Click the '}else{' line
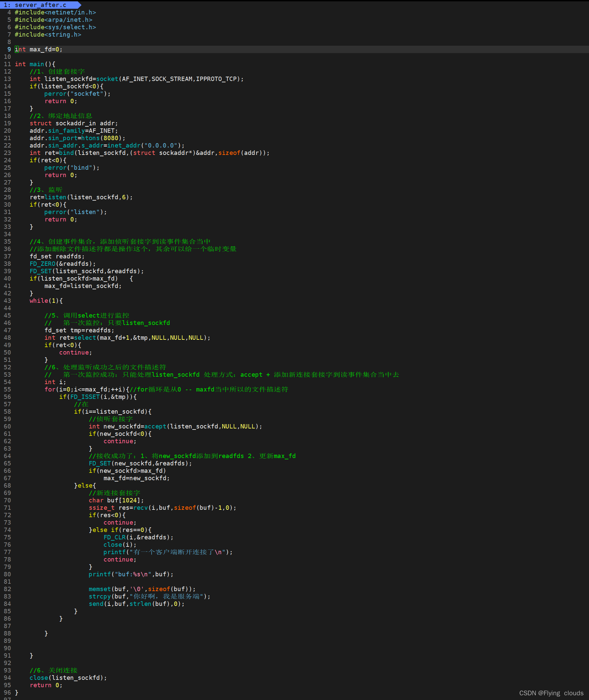589x700 pixels. pos(85,486)
